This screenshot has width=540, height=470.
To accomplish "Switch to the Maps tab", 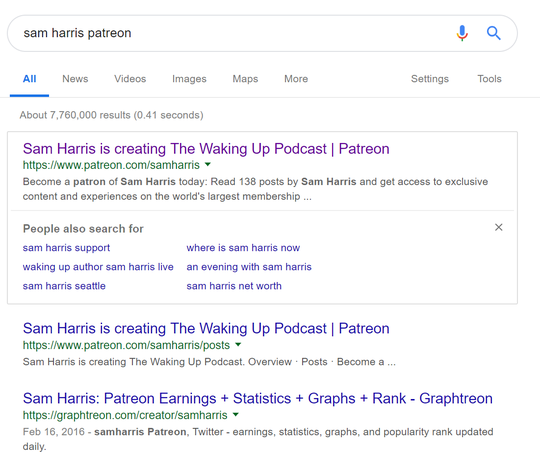I will click(245, 79).
